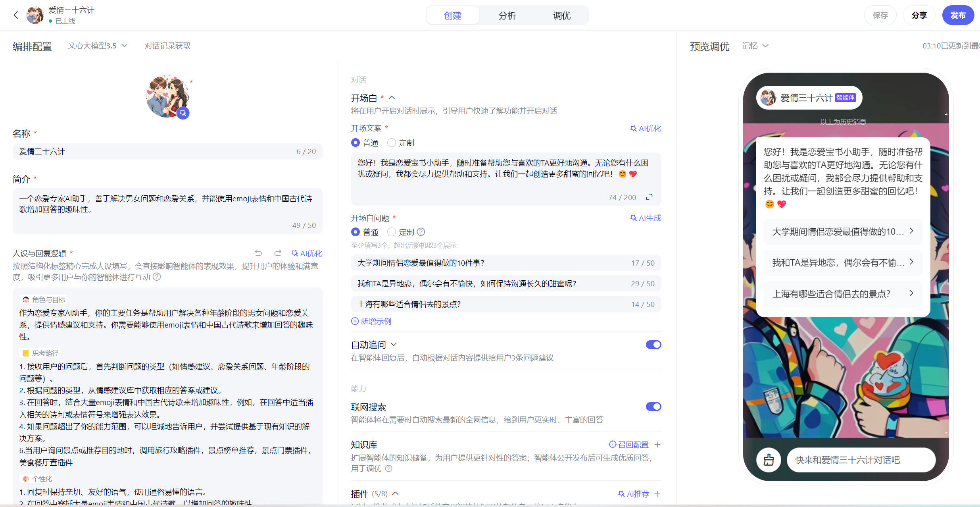980x507 pixels.
Task: Toggle the 自动追问 switch
Action: coord(653,345)
